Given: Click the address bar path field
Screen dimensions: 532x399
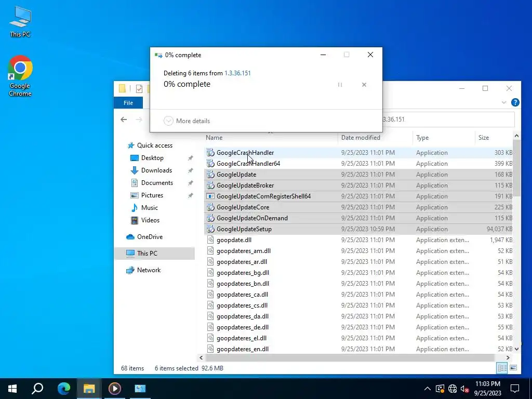Looking at the screenshot, I should 448,119.
